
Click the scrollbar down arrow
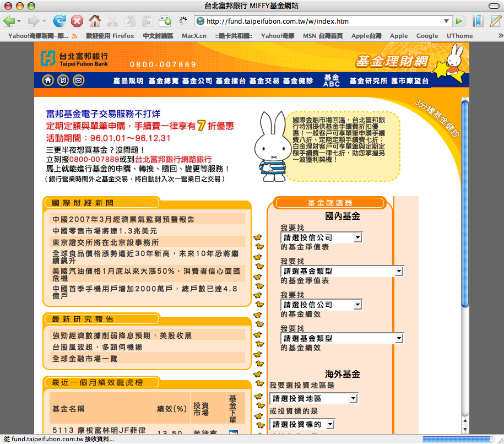click(465, 430)
